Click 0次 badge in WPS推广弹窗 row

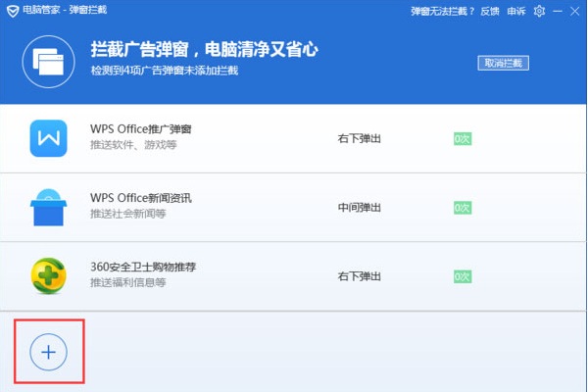click(463, 139)
